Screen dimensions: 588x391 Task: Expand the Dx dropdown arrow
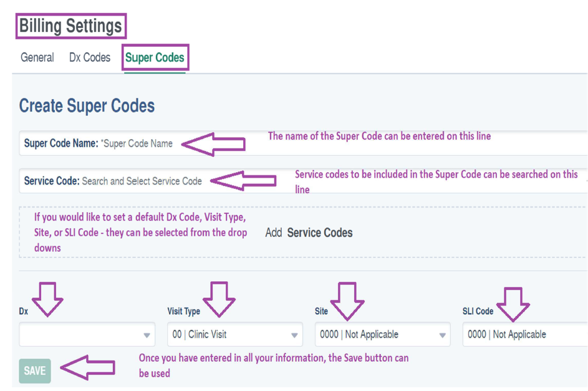pos(147,335)
